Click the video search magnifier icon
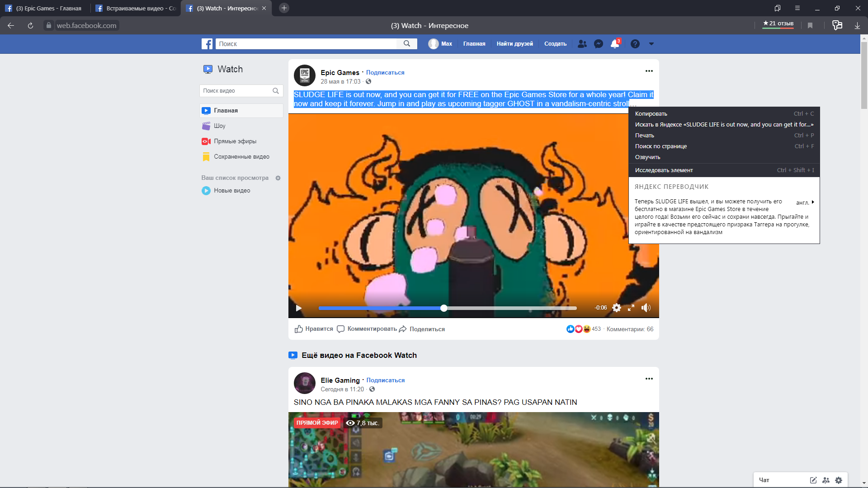 click(276, 91)
